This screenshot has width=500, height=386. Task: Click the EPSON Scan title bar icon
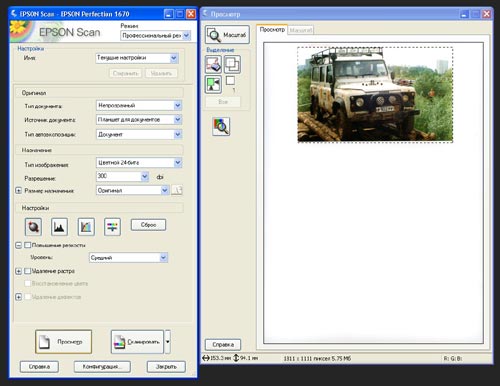14,14
